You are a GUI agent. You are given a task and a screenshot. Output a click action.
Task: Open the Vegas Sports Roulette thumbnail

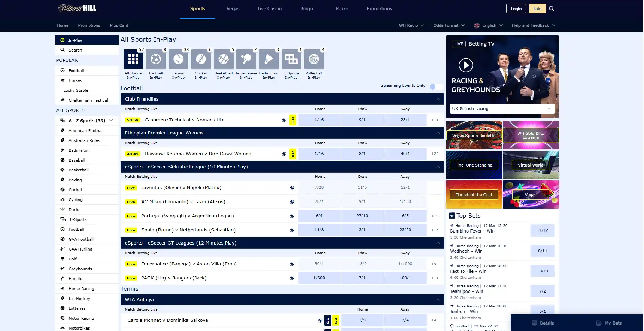[x=474, y=135]
